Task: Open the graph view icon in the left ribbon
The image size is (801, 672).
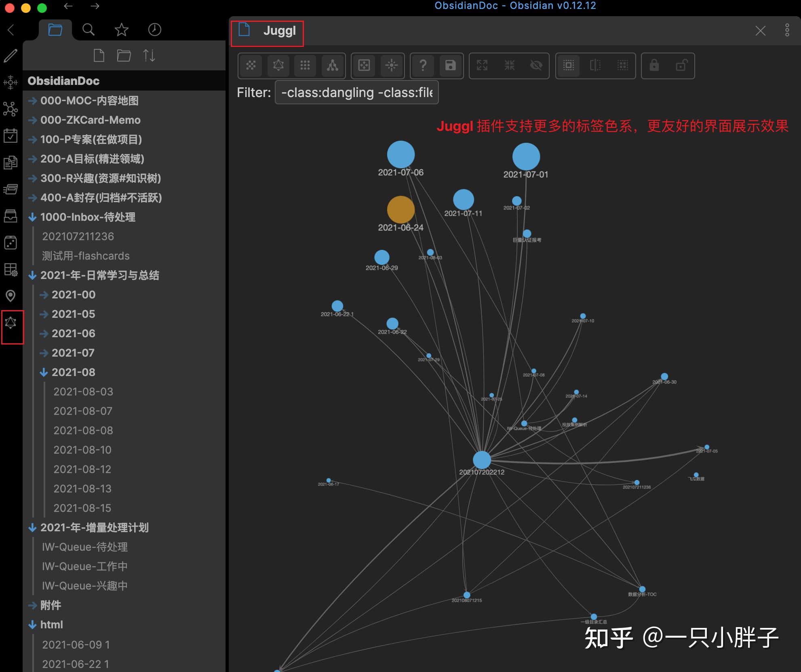Action: coord(11,109)
